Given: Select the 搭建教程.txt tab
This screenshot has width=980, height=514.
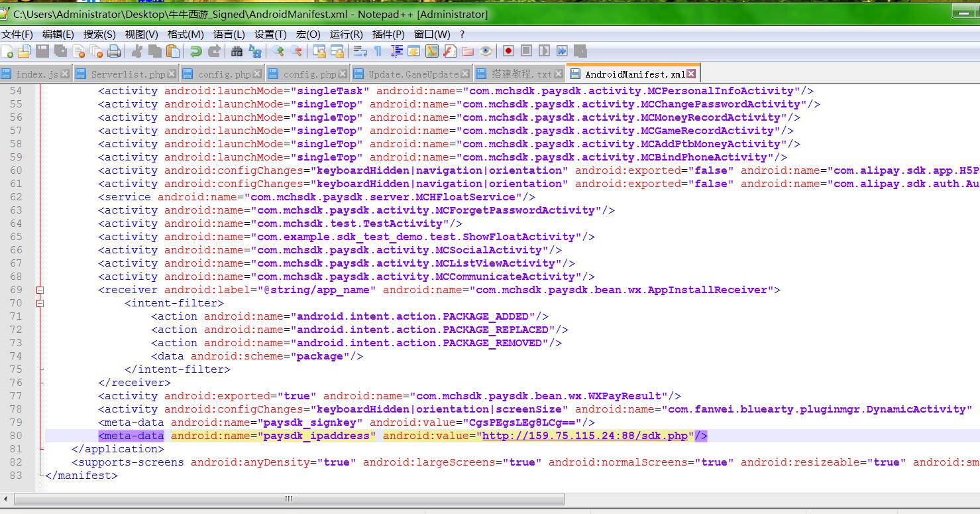Looking at the screenshot, I should pos(521,74).
